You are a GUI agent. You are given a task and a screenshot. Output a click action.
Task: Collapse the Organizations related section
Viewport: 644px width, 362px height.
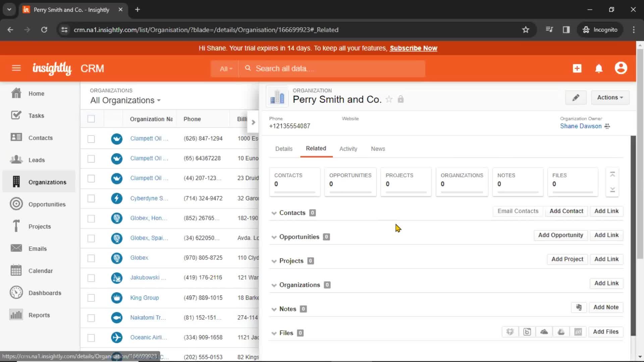(274, 285)
